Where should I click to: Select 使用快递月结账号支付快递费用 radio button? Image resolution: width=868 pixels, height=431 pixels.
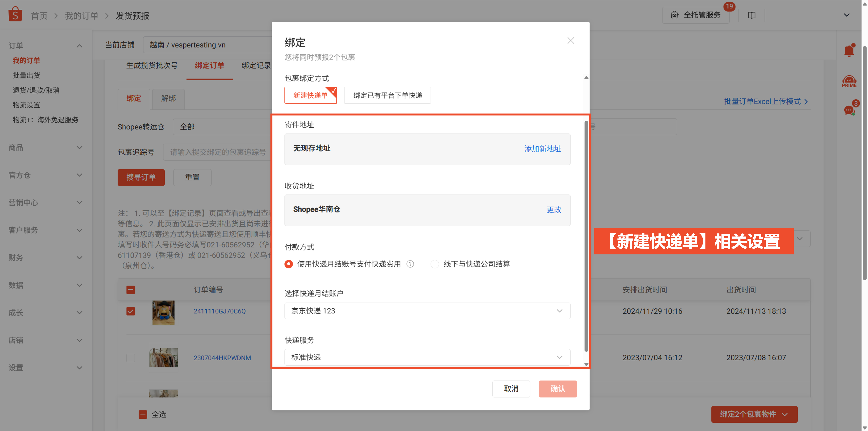288,264
